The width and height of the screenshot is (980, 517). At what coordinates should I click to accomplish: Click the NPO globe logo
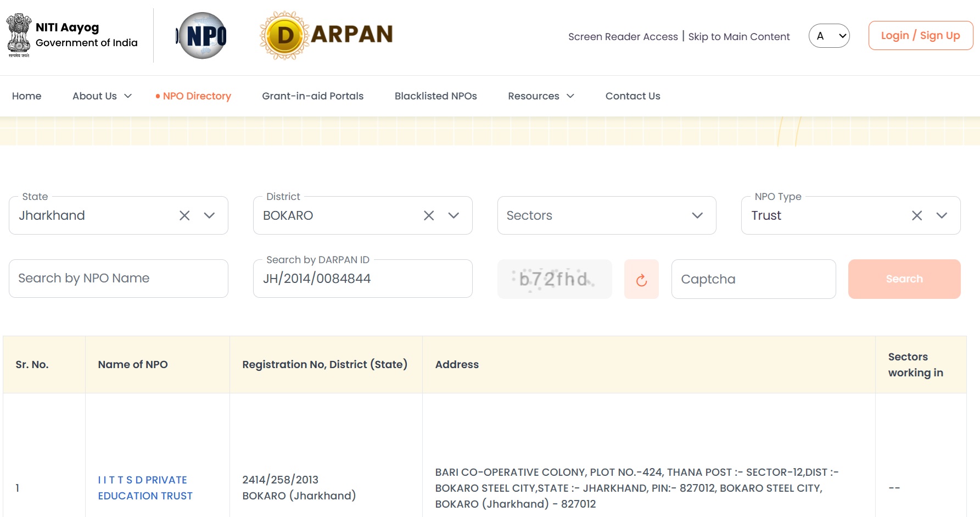(202, 36)
